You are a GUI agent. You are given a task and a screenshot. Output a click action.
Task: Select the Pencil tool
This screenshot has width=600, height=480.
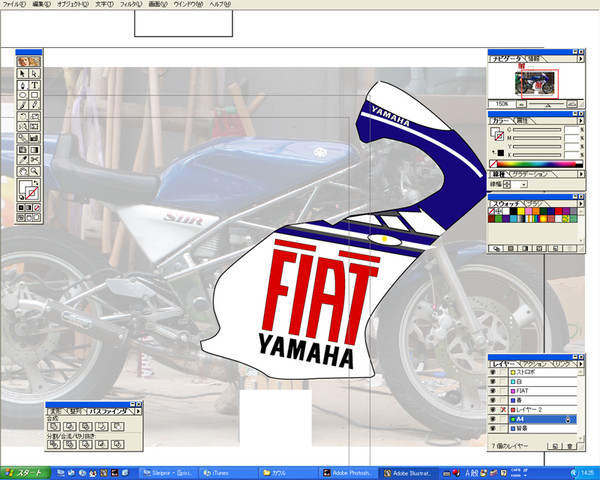point(34,105)
